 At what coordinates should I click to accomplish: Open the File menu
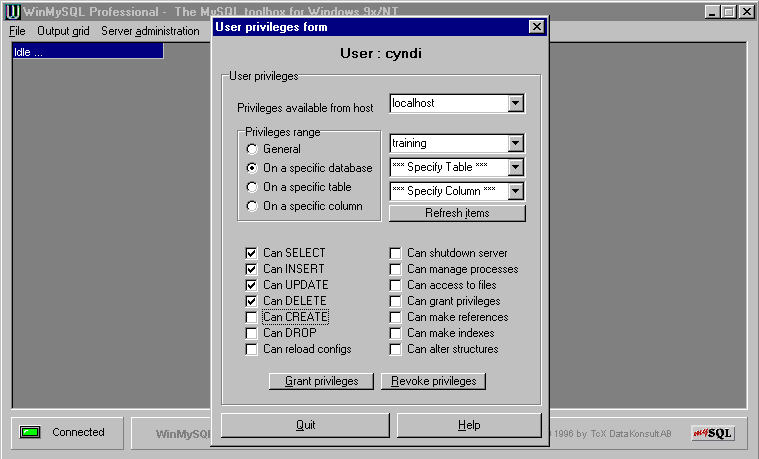tap(17, 31)
